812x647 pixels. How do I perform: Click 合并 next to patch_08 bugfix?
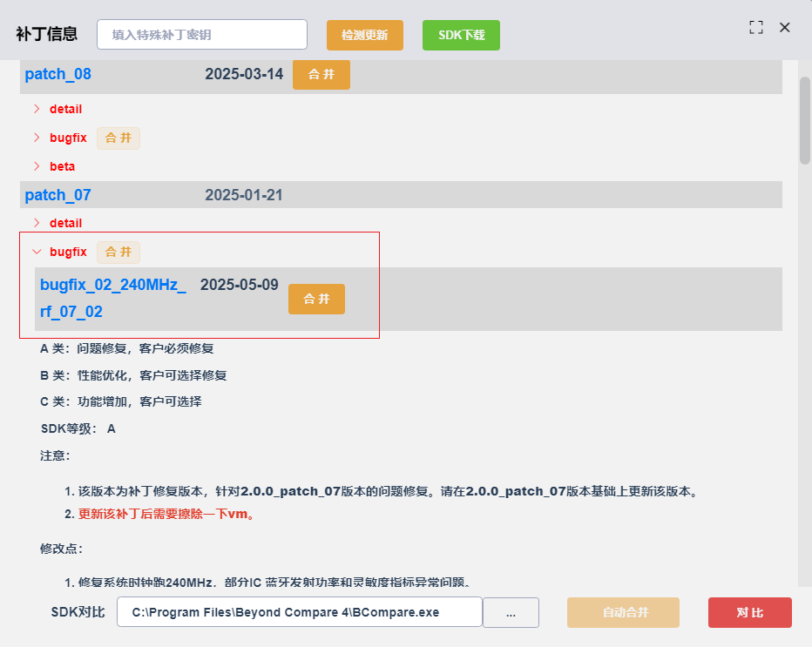click(x=118, y=138)
